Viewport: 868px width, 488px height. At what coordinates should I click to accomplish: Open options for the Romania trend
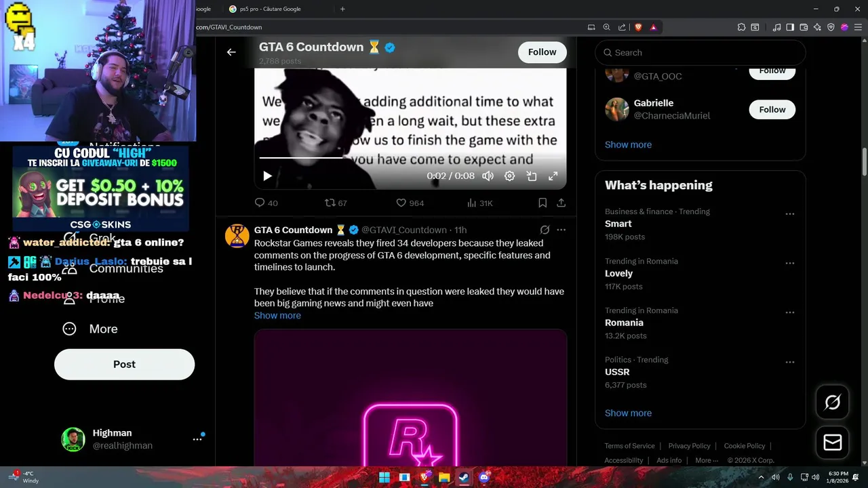click(x=789, y=313)
